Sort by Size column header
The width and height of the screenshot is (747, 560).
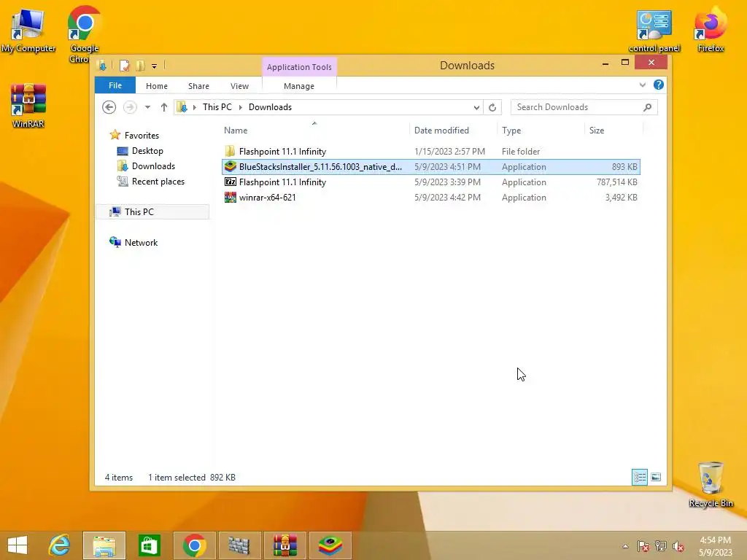[614, 130]
